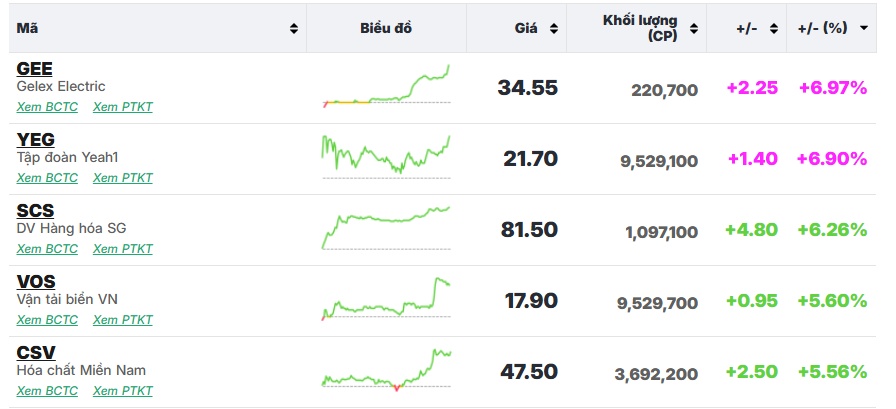Viewport: 896px width, 409px height.
Task: Click the Biểu đồ column header
Action: pyautogui.click(x=386, y=28)
